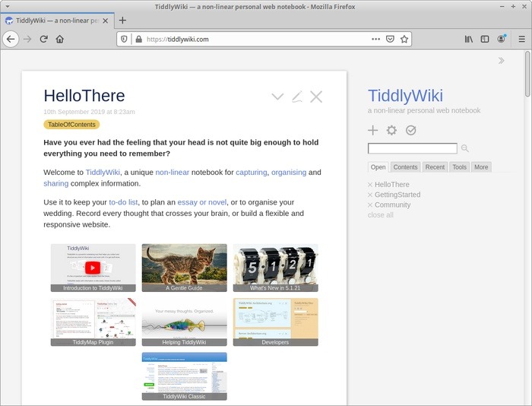Open Community link in sidebar
This screenshot has height=406, width=532.
[x=393, y=205]
